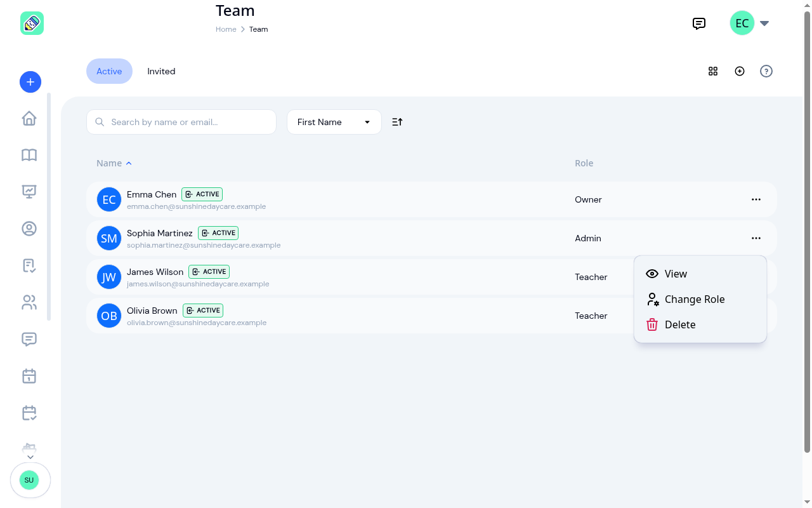The image size is (812, 508).
Task: Sort by the Name column header
Action: pos(114,163)
